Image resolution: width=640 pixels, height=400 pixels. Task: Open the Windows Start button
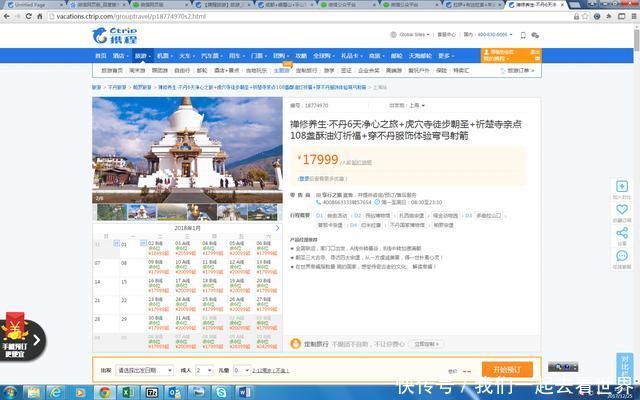click(x=9, y=393)
